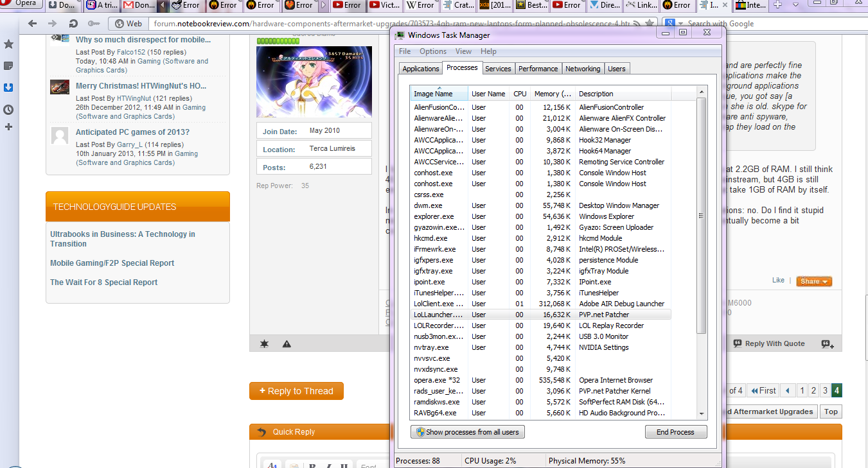The width and height of the screenshot is (868, 468).
Task: Open 'Ultrabooks in Business' article link
Action: (123, 239)
